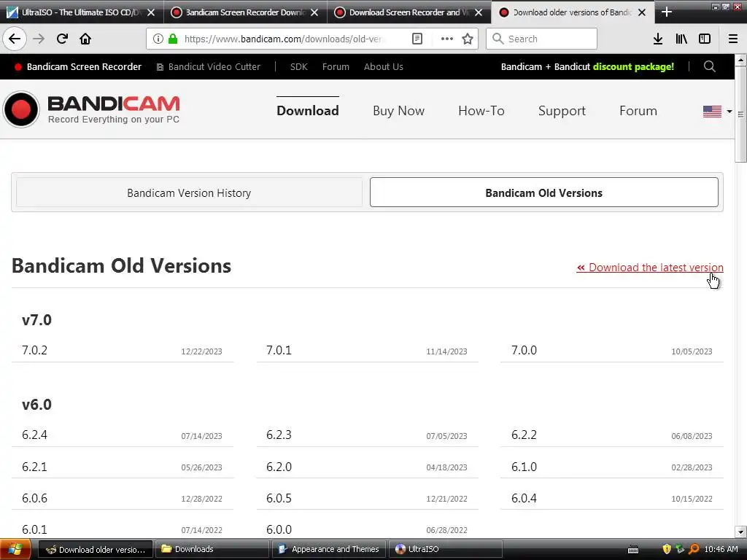Click Bandicam Screen Recorder top link
Screen dimensions: 747x560
click(x=78, y=66)
